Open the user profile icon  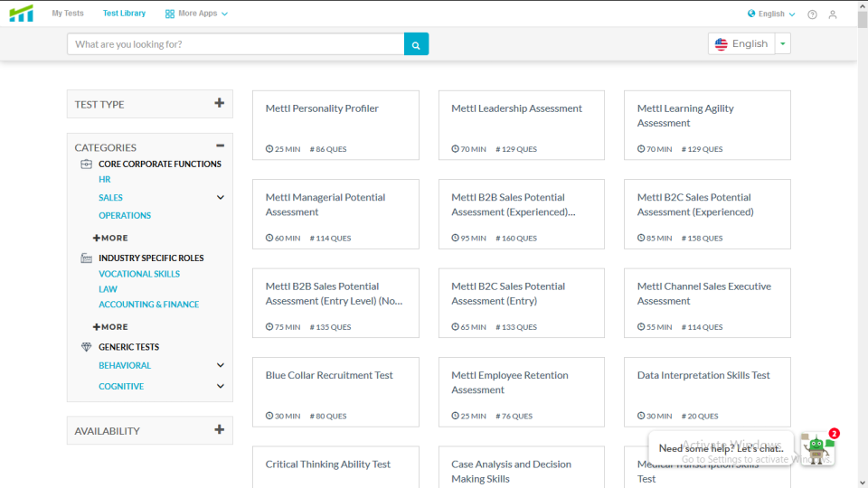833,14
